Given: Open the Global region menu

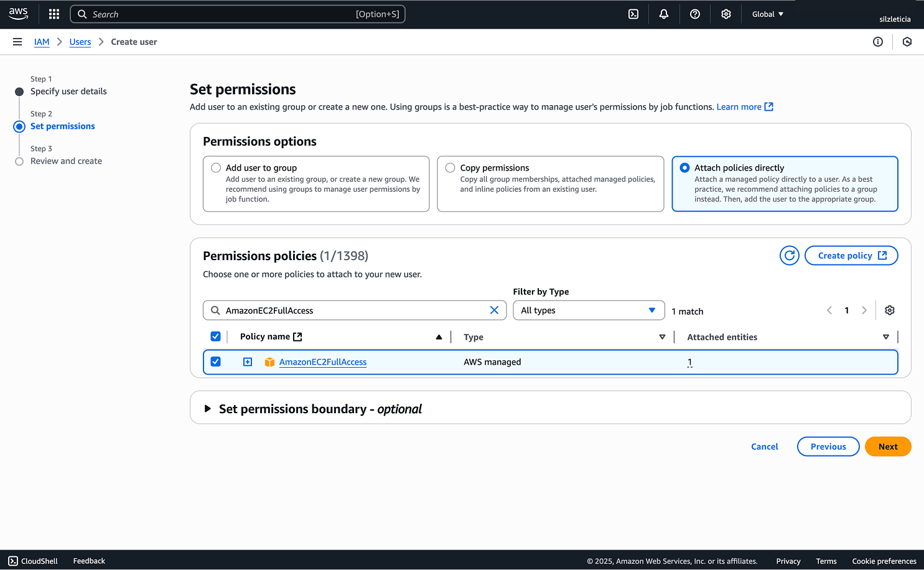Looking at the screenshot, I should (x=767, y=14).
